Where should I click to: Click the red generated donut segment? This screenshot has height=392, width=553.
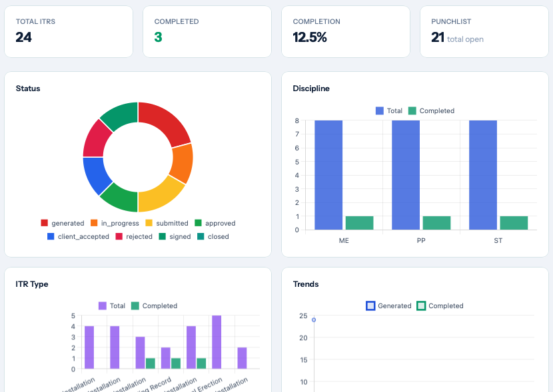coord(166,122)
